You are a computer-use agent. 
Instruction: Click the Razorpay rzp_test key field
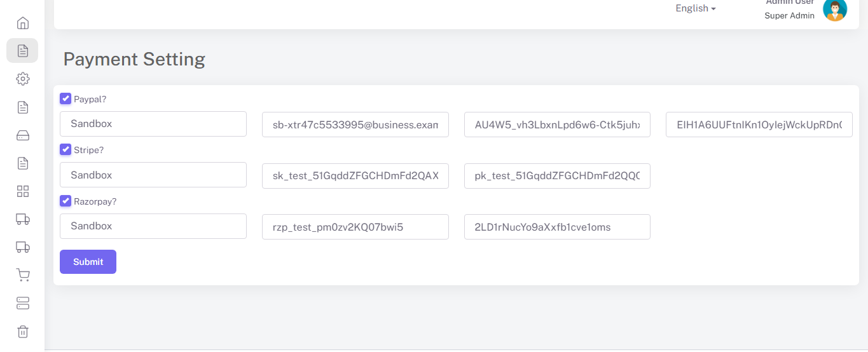click(355, 227)
